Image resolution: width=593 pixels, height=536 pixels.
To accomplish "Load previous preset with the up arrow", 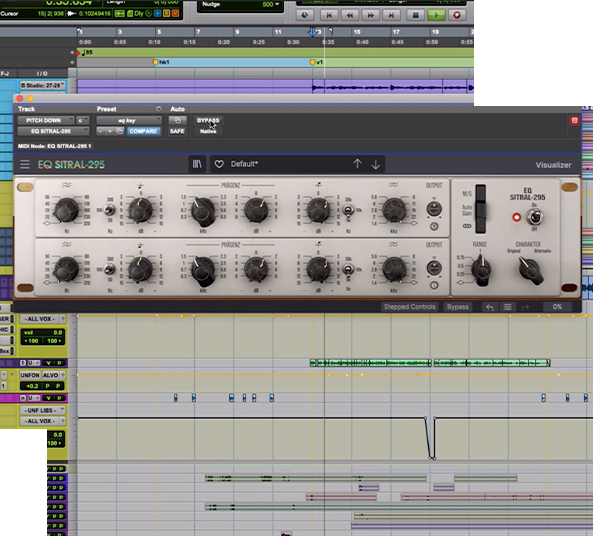I will (x=357, y=164).
